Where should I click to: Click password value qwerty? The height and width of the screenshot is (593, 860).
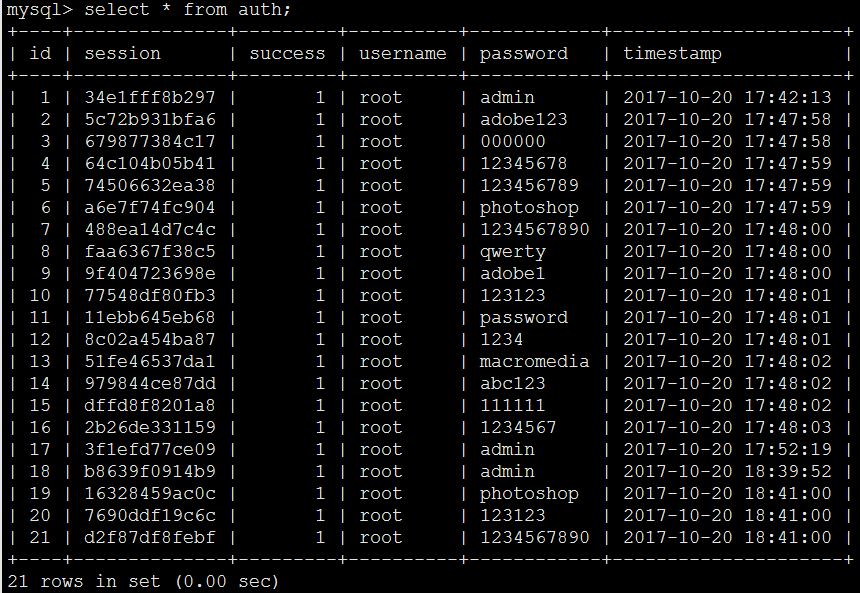tap(513, 252)
